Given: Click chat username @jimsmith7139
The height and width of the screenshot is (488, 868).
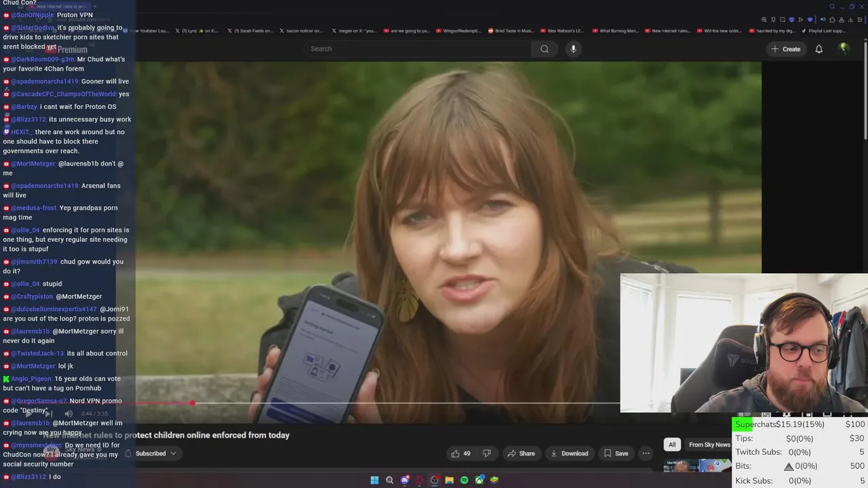Looking at the screenshot, I should 34,262.
